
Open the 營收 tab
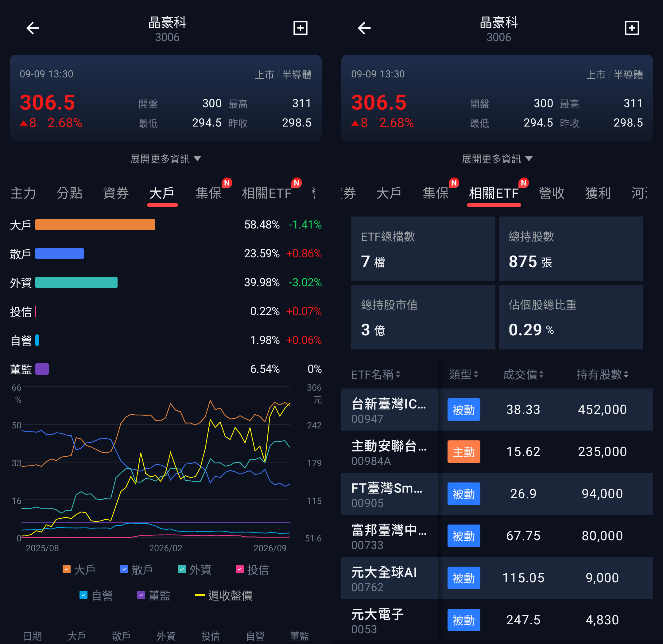point(552,193)
